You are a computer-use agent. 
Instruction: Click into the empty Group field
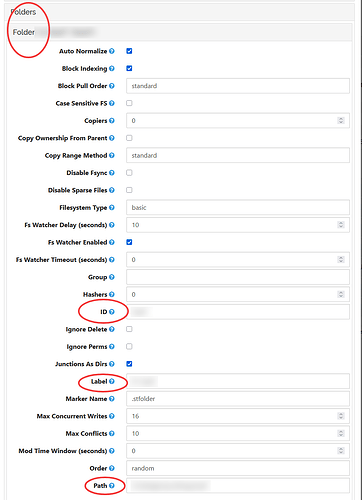point(238,277)
